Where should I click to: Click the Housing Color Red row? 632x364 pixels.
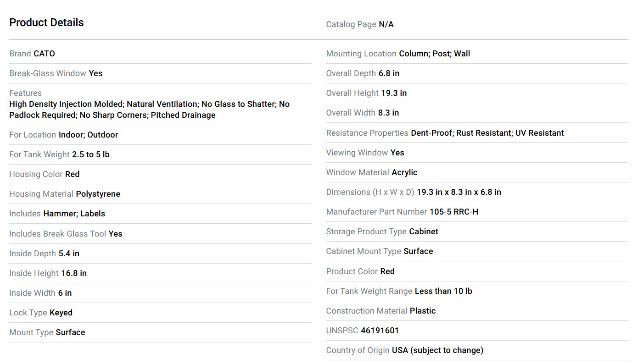[160, 174]
